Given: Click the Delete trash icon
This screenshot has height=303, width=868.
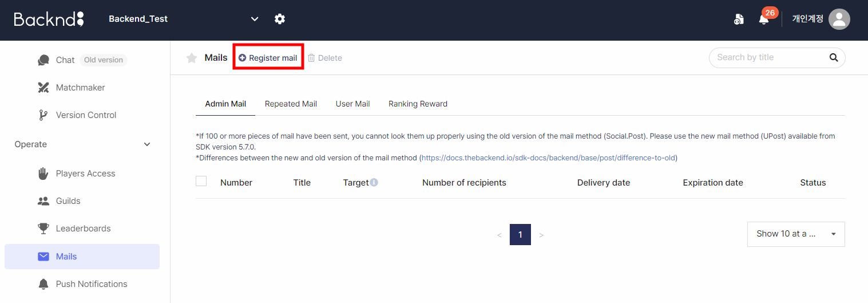Looking at the screenshot, I should 311,58.
